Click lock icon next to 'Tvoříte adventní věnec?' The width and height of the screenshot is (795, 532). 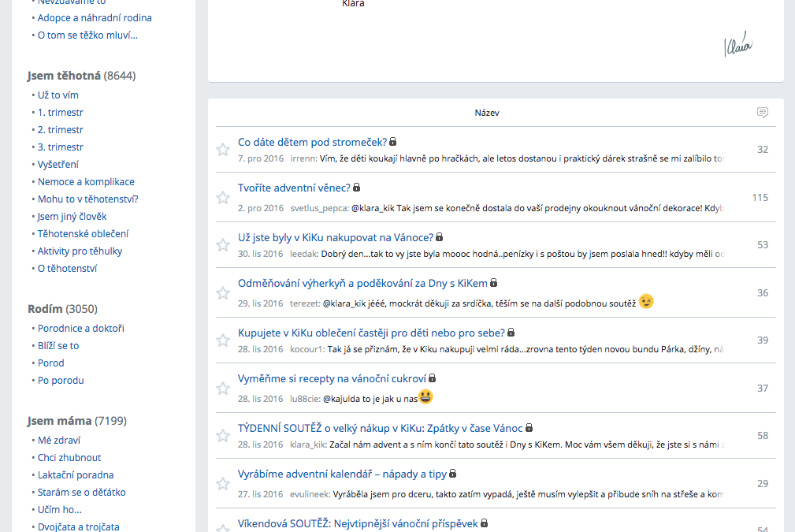point(356,187)
